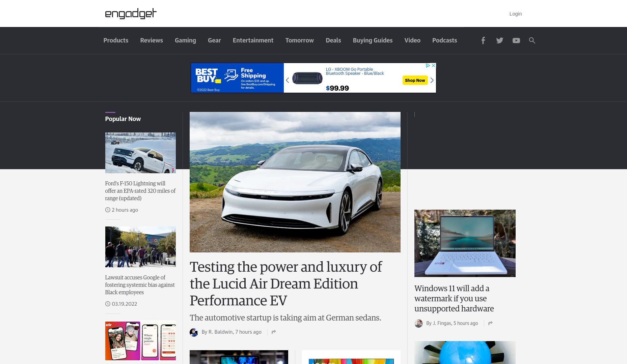Image resolution: width=627 pixels, height=364 pixels.
Task: Open Google lawsuit systemic bias article
Action: coord(140,285)
